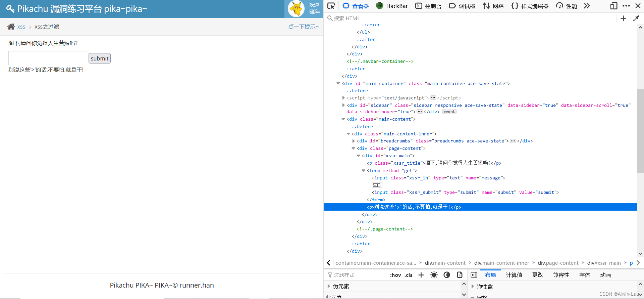Image resolution: width=644 pixels, height=299 pixels.
Task: Open the 更改 changes tab
Action: pyautogui.click(x=537, y=275)
